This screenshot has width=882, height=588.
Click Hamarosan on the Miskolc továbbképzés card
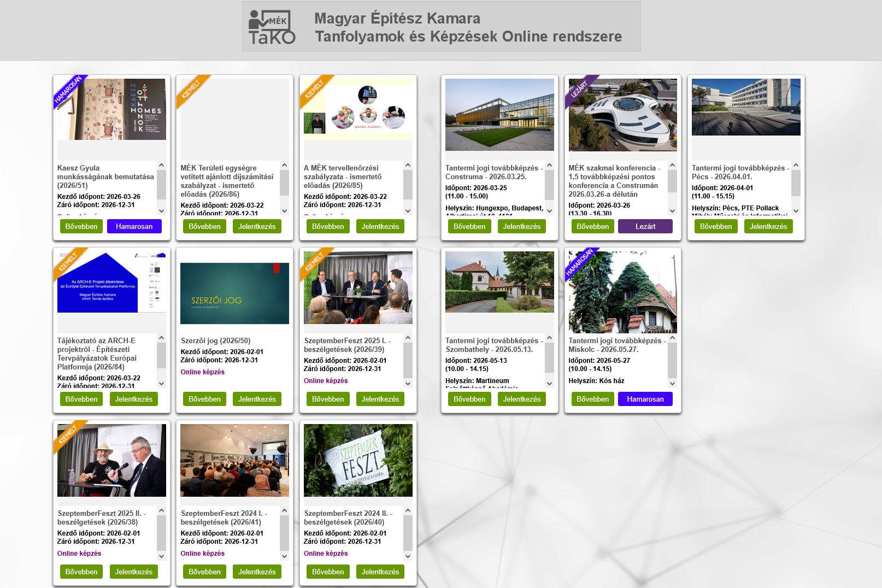point(645,399)
